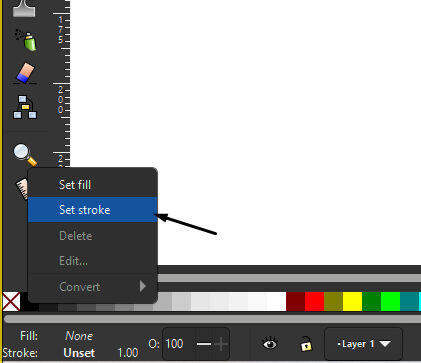
Task: Increase opacity with the plus button
Action: pyautogui.click(x=221, y=344)
